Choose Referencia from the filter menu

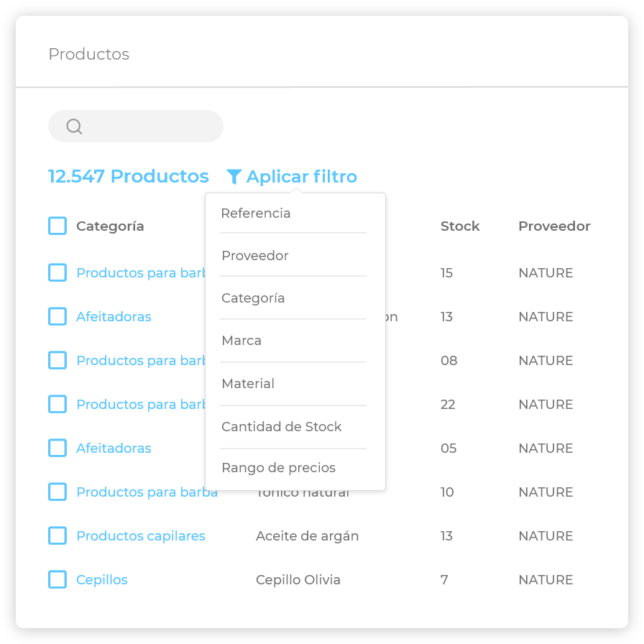pos(256,213)
